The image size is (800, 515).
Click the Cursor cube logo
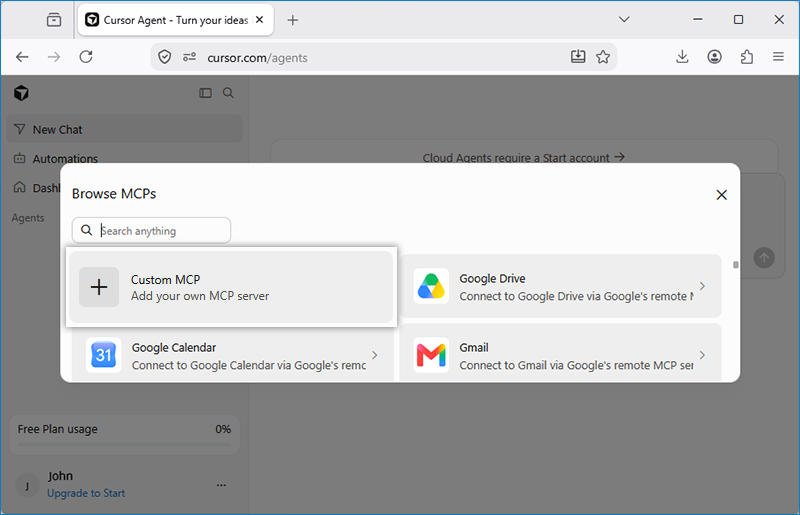pos(21,93)
